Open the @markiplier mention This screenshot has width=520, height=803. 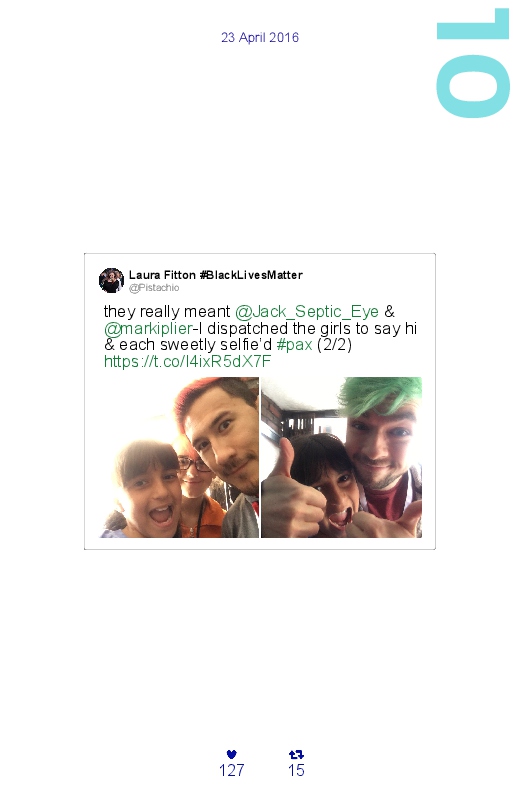[149, 328]
